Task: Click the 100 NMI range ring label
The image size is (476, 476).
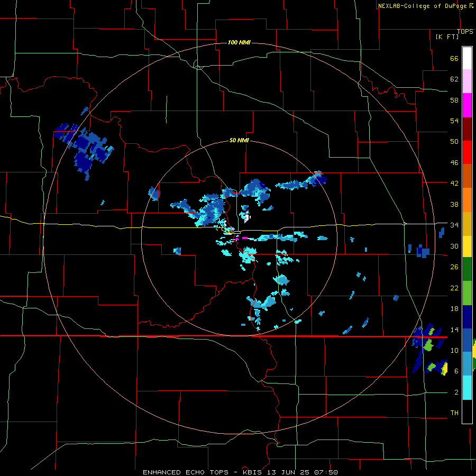Action: (239, 42)
